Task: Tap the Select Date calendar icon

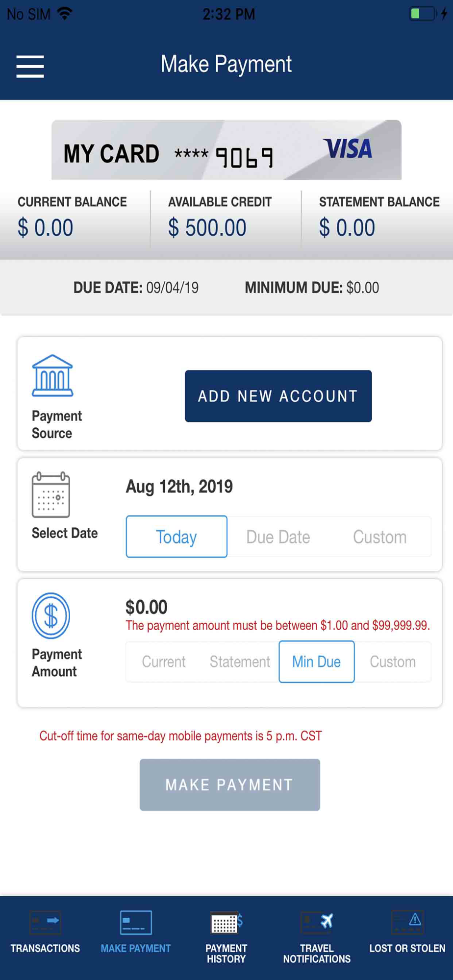Action: [51, 494]
